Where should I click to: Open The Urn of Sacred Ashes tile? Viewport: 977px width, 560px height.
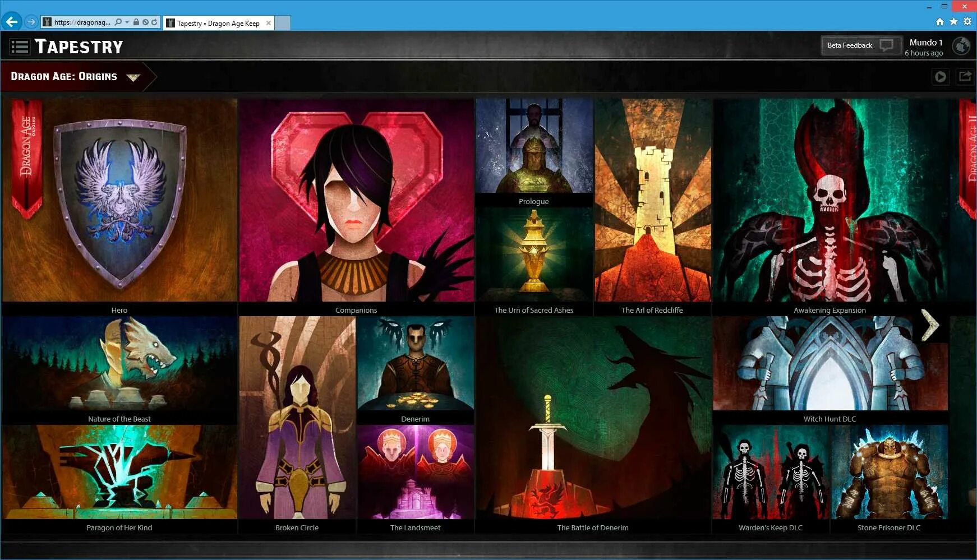click(534, 262)
